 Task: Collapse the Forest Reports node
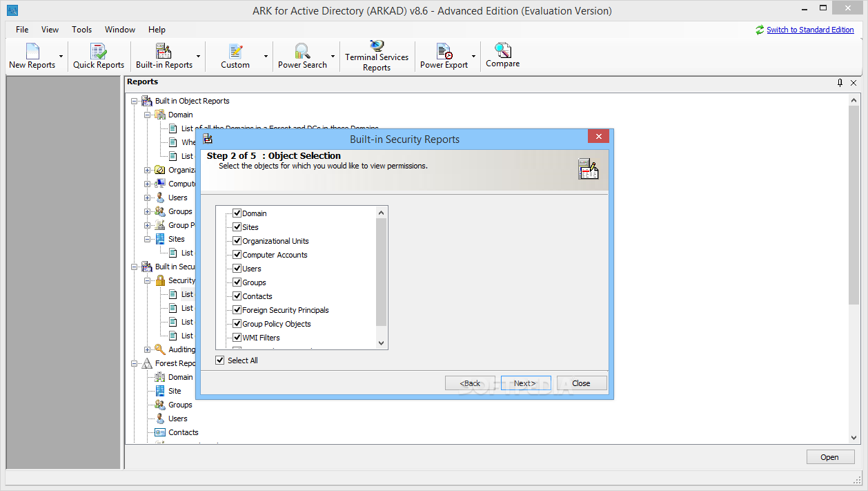coord(134,363)
